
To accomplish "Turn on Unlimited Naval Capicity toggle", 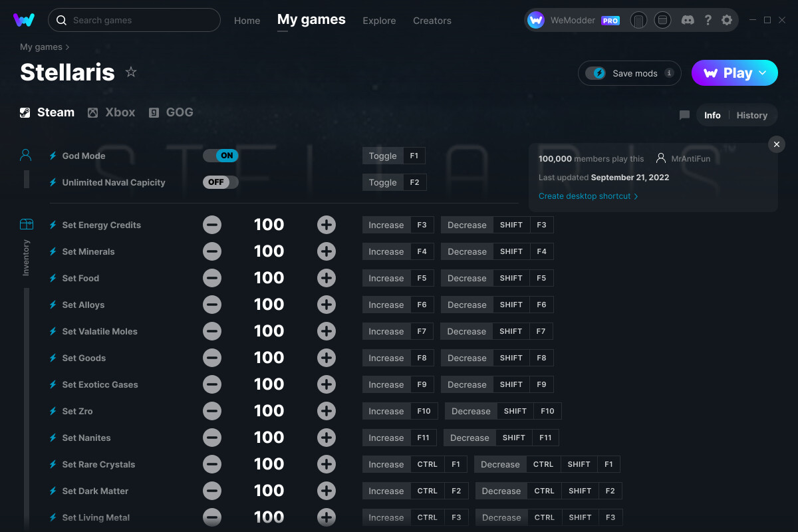I will (x=221, y=182).
